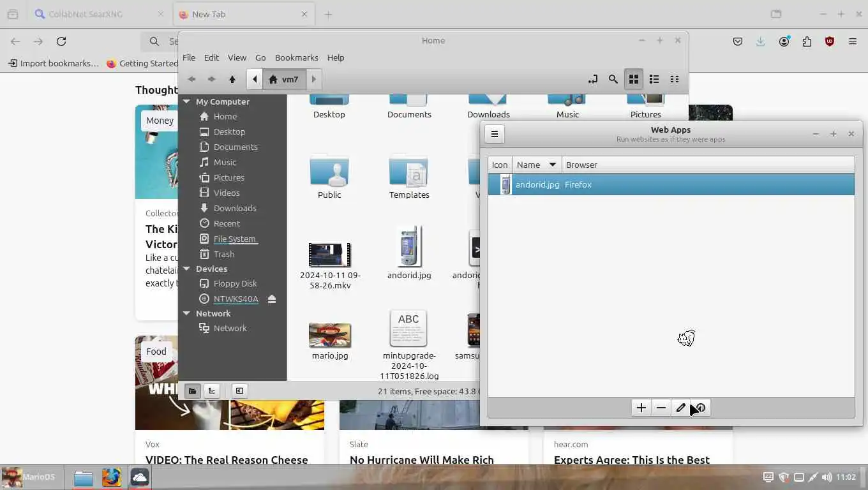Open the andorid.jpg file in Home
The height and width of the screenshot is (490, 868).
409,253
